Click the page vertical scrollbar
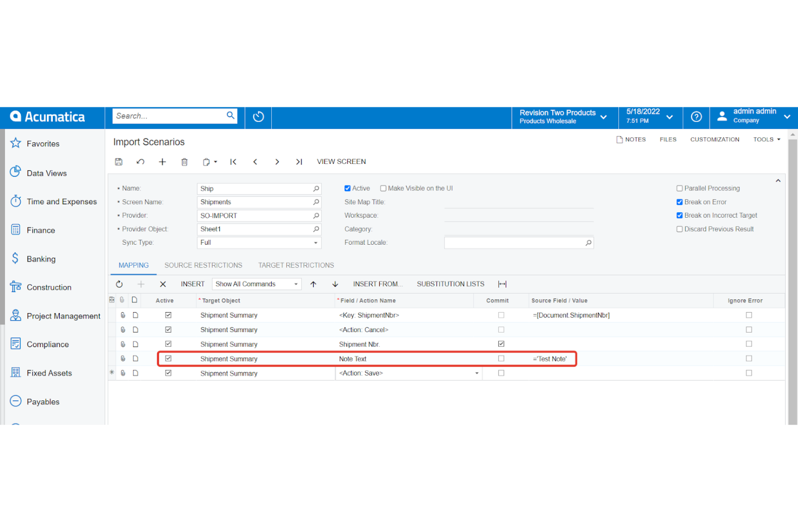This screenshot has height=532, width=798. pyautogui.click(x=793, y=280)
